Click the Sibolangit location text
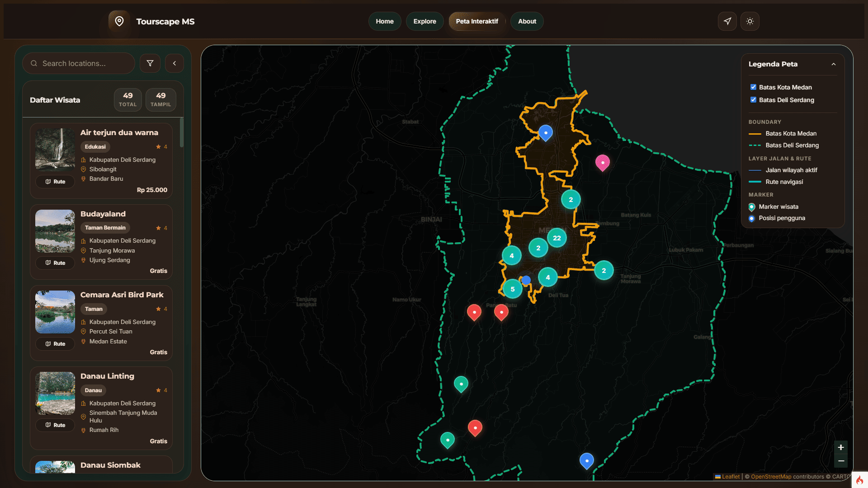The image size is (868, 488). (x=103, y=169)
